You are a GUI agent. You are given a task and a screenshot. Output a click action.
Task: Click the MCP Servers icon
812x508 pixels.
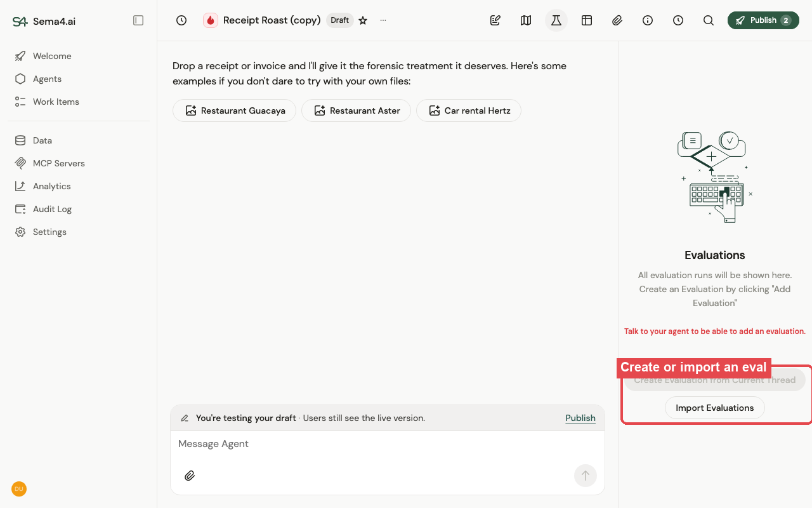coord(20,163)
